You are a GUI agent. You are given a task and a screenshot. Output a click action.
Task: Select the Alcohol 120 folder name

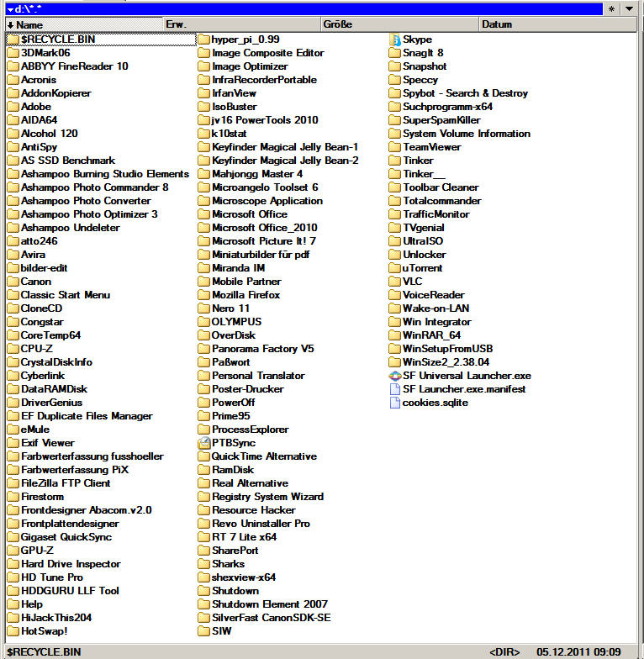pyautogui.click(x=50, y=134)
